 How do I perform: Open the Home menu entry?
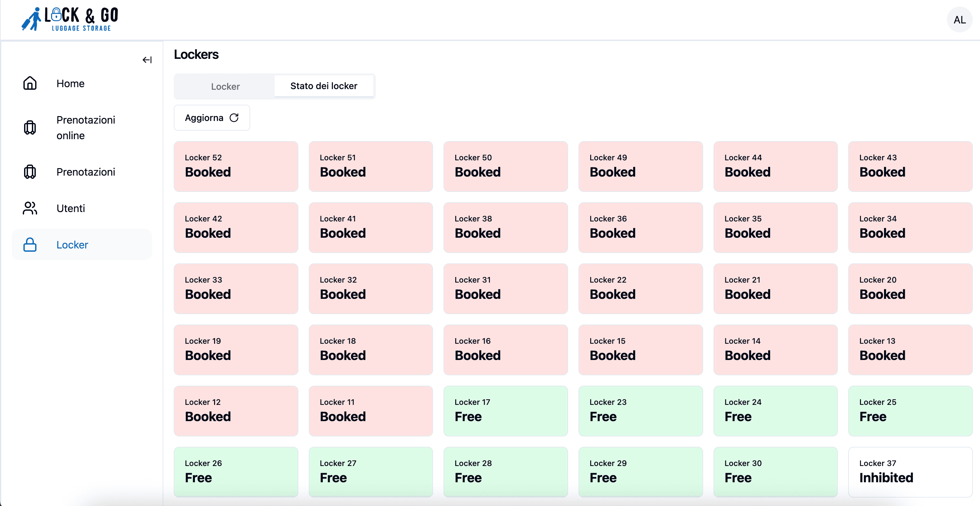pyautogui.click(x=70, y=83)
